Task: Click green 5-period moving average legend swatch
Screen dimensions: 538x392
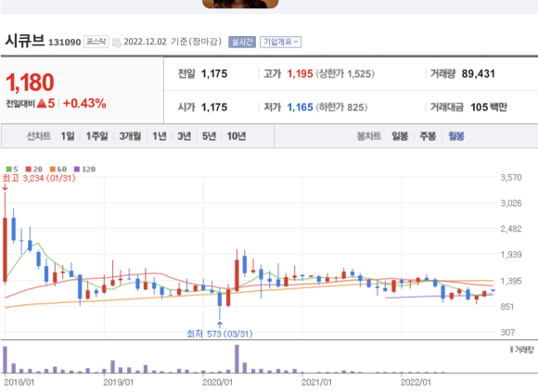Action: tap(9, 169)
